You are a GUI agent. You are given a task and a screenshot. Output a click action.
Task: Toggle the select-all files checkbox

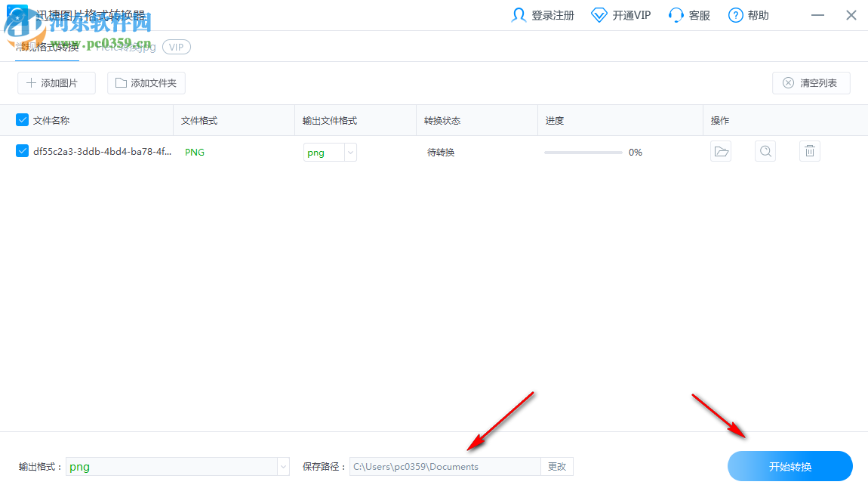[x=21, y=119]
